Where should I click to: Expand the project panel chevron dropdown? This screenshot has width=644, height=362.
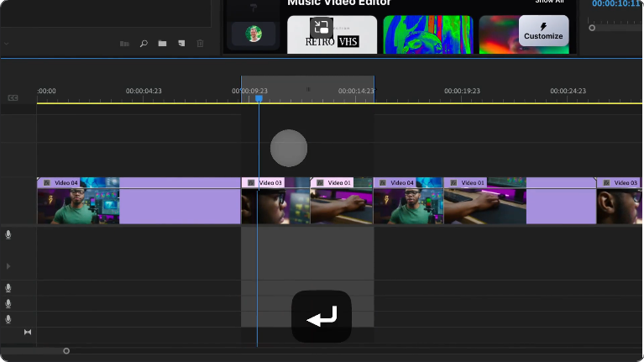coord(6,43)
